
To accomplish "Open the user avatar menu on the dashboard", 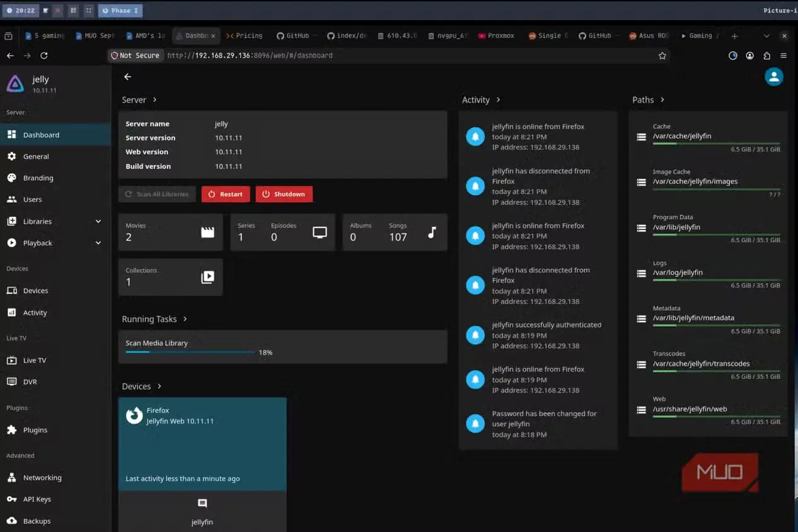I will pos(773,76).
